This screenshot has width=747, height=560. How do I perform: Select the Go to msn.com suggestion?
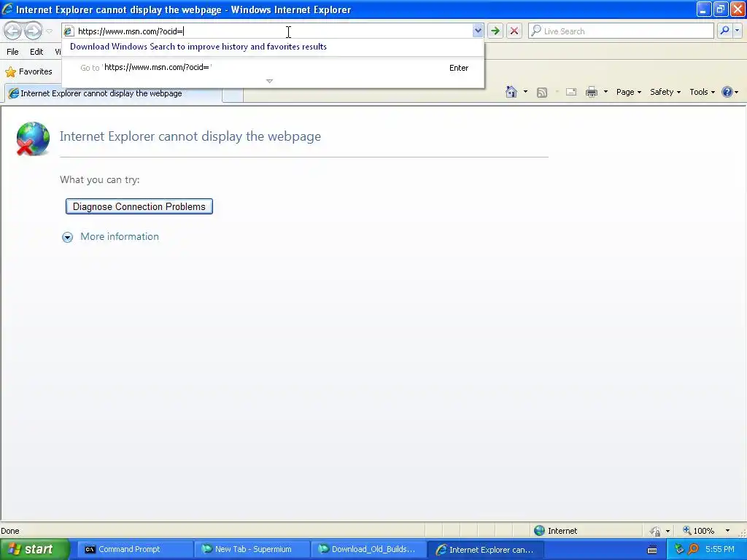[x=273, y=68]
